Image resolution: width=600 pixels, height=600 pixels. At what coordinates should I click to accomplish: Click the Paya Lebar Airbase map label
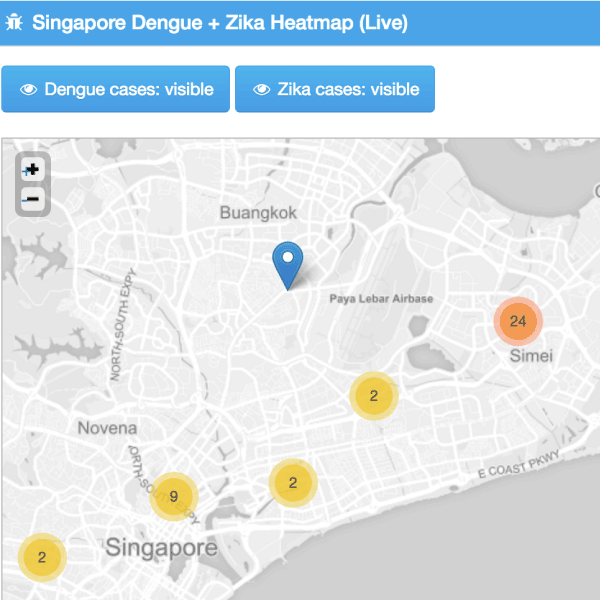[x=381, y=298]
